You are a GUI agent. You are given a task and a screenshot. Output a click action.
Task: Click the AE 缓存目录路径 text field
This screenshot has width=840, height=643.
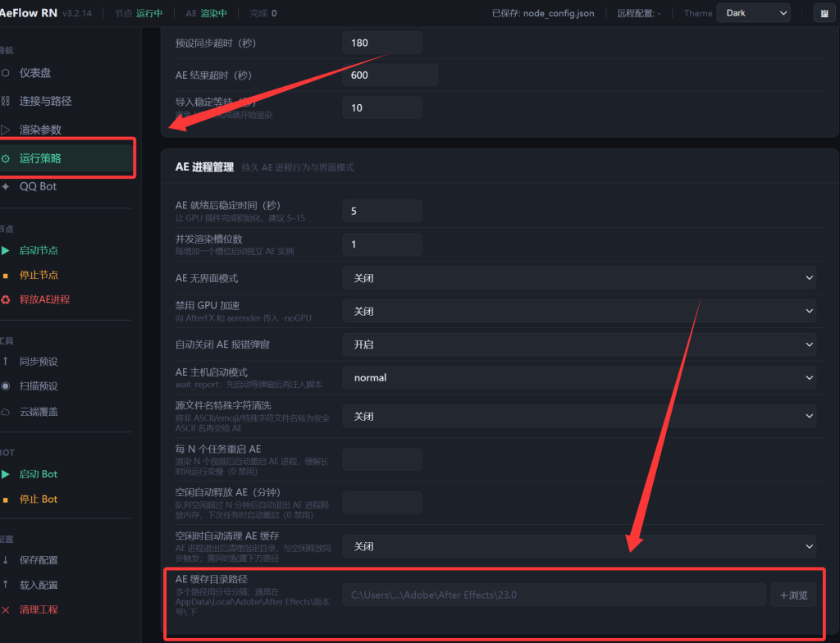554,595
